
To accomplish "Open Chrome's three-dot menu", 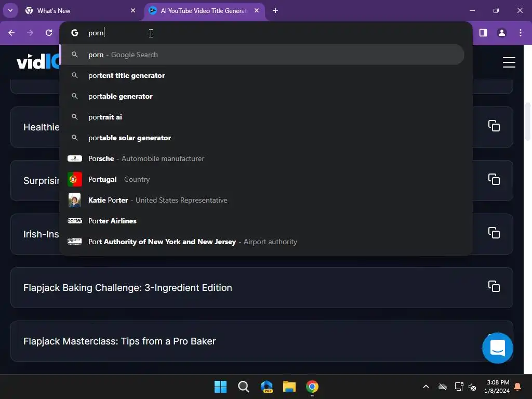I will click(x=521, y=33).
